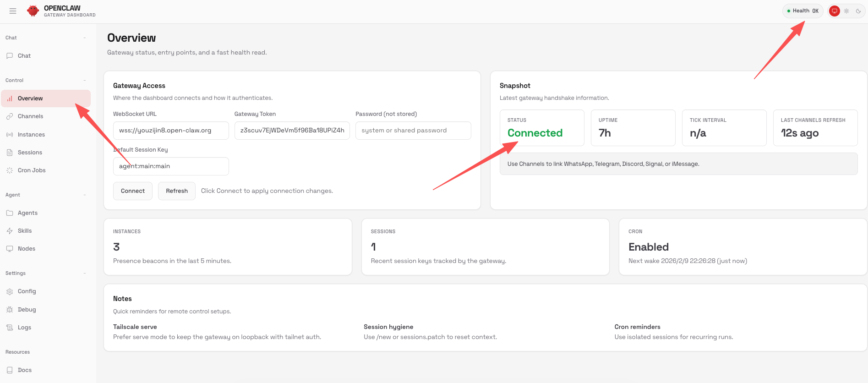Click the Tick Interval n/a value
Viewport: 868px width, 383px height.
pos(698,133)
